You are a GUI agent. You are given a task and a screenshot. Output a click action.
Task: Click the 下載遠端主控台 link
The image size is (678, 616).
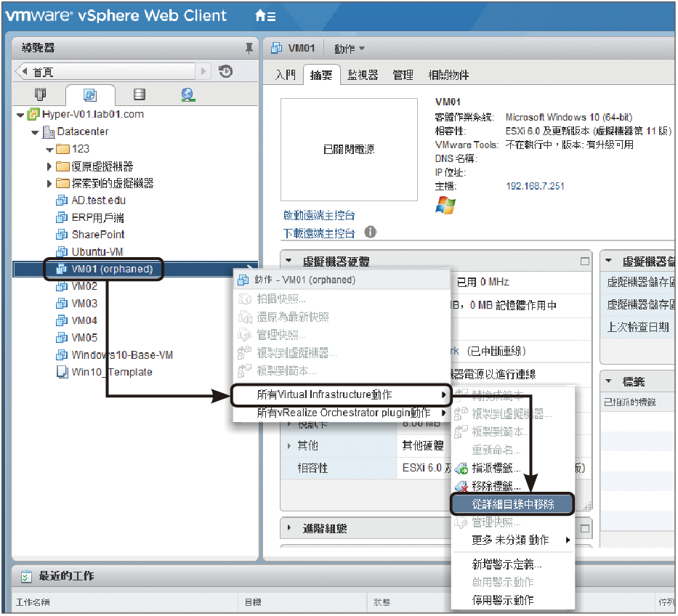click(x=319, y=233)
